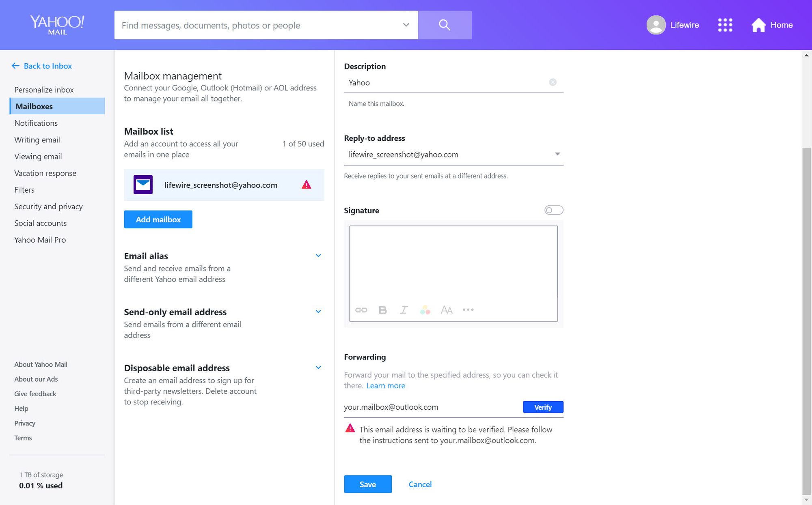Select the Reply-to address dropdown
812x505 pixels.
click(454, 154)
